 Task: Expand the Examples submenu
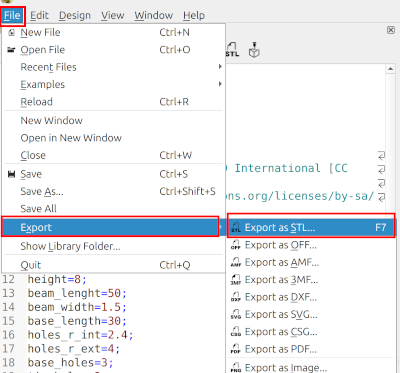coord(113,84)
